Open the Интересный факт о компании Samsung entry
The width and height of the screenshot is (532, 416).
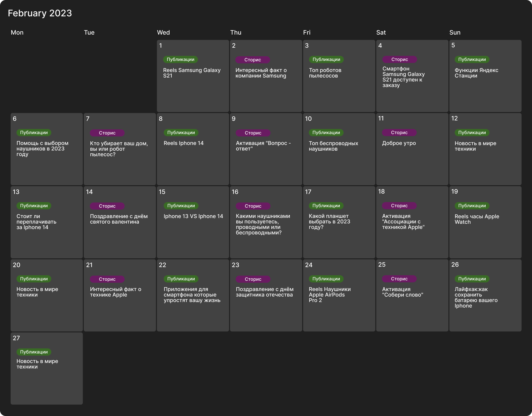[x=261, y=73]
